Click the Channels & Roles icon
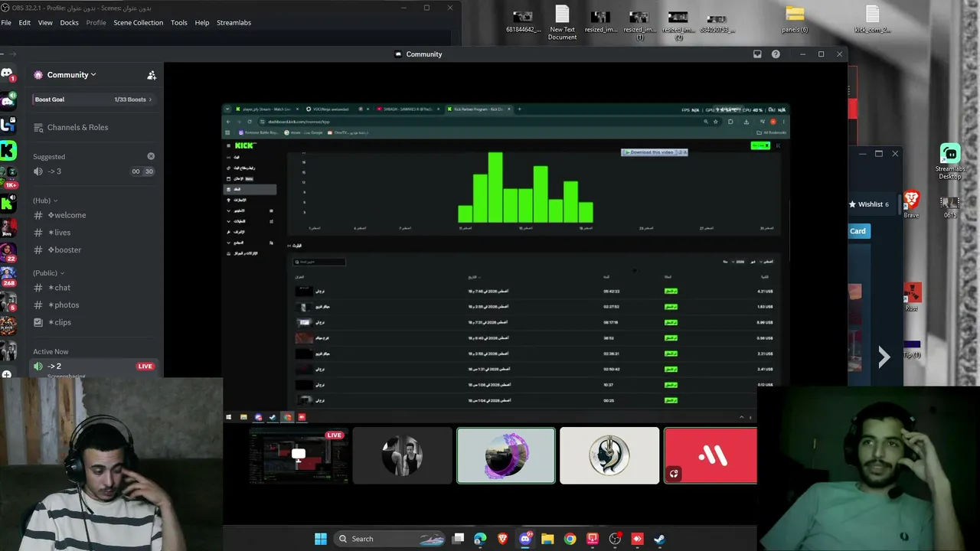 38,127
